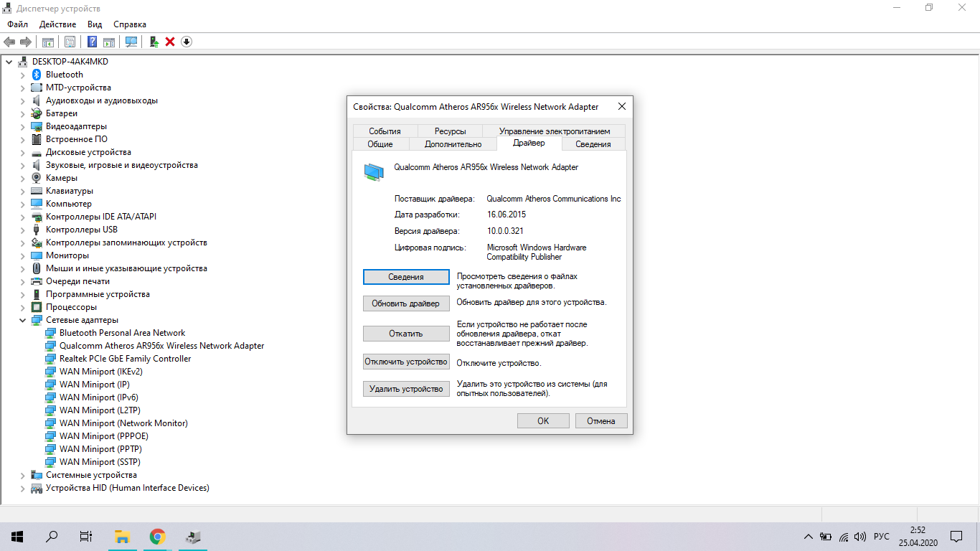
Task: Click show/hide console tree toolbar icon
Action: coord(48,42)
